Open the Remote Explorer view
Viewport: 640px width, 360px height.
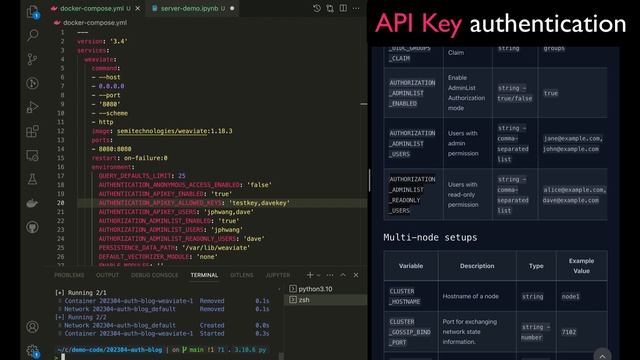click(33, 155)
